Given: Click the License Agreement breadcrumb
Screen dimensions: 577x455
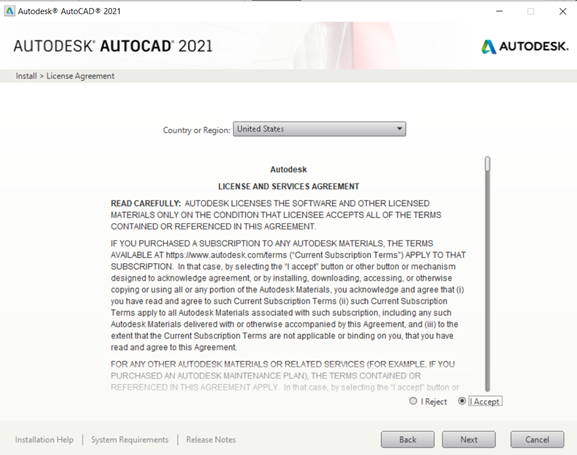Looking at the screenshot, I should [80, 76].
